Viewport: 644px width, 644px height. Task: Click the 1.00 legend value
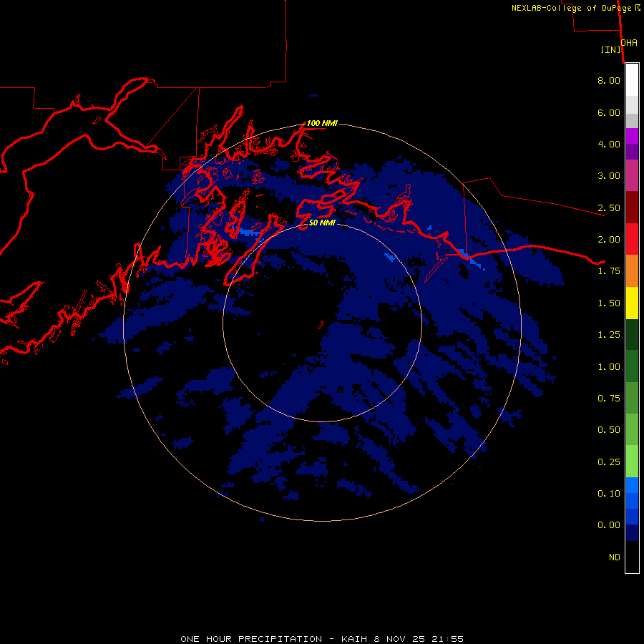click(609, 367)
